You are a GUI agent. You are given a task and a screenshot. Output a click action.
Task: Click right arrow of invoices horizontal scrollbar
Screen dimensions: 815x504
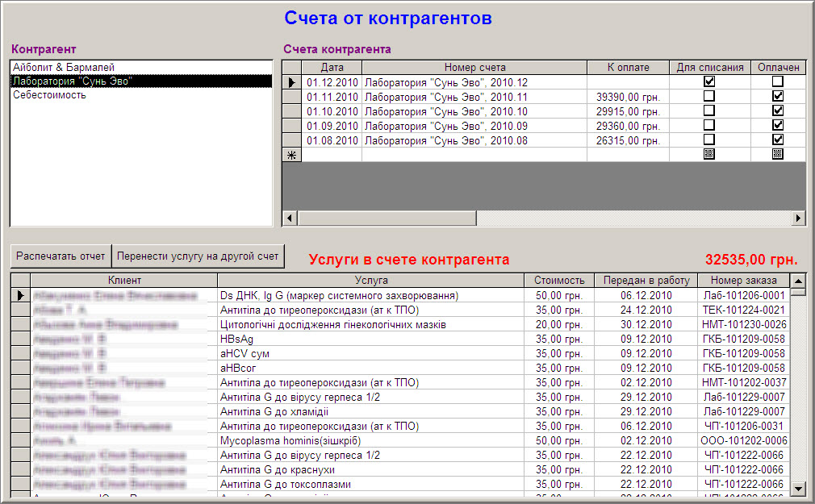pyautogui.click(x=798, y=218)
